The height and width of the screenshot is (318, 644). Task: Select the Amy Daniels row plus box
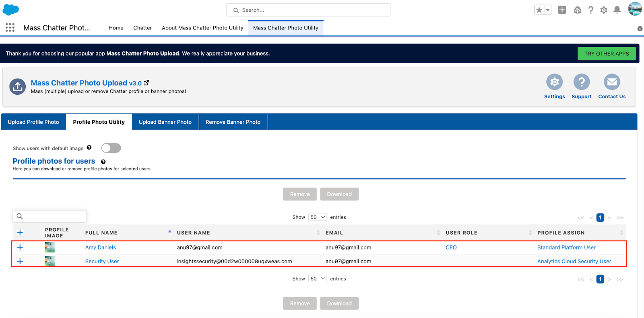[x=20, y=247]
